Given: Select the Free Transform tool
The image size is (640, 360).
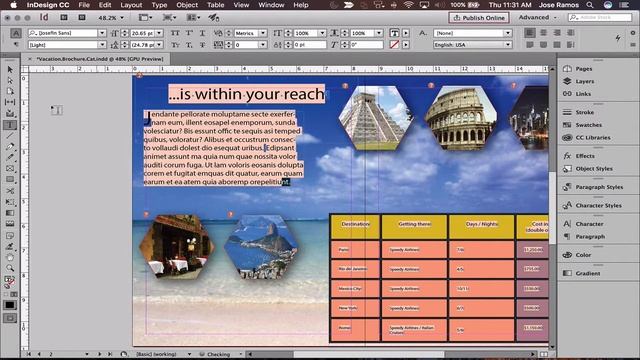Looking at the screenshot, I should click(10, 202).
